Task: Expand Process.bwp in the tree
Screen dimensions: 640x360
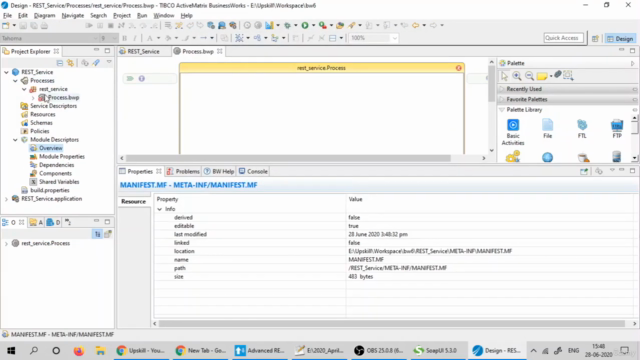Action: tap(33, 98)
